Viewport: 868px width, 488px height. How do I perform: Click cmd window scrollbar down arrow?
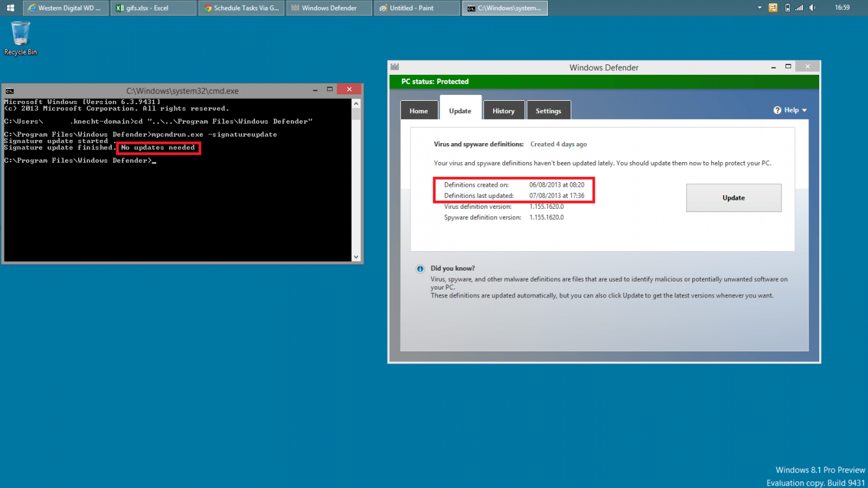click(x=356, y=257)
